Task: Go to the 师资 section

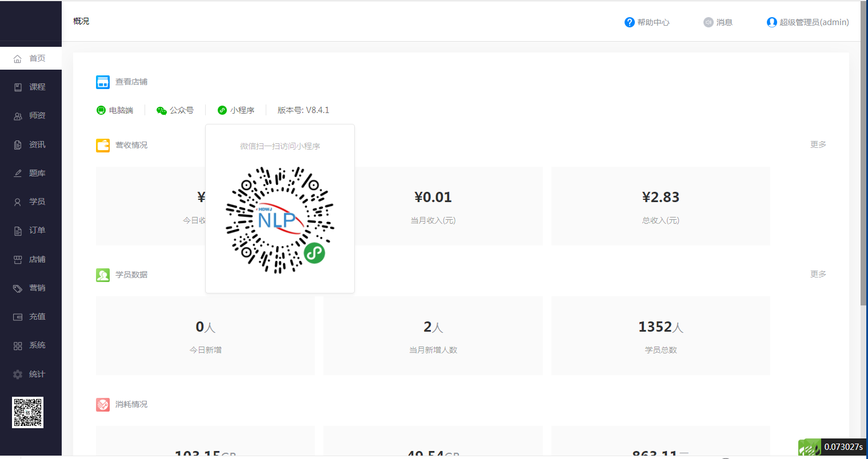Action: [x=31, y=115]
